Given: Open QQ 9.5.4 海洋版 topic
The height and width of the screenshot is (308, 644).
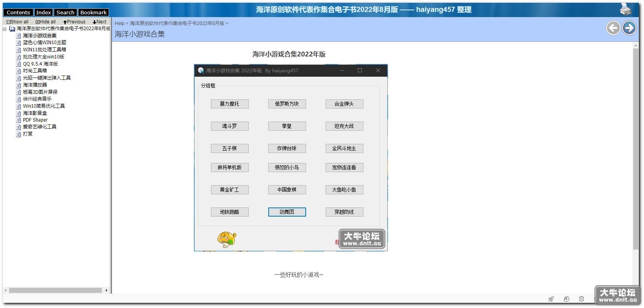Looking at the screenshot, I should (x=40, y=64).
